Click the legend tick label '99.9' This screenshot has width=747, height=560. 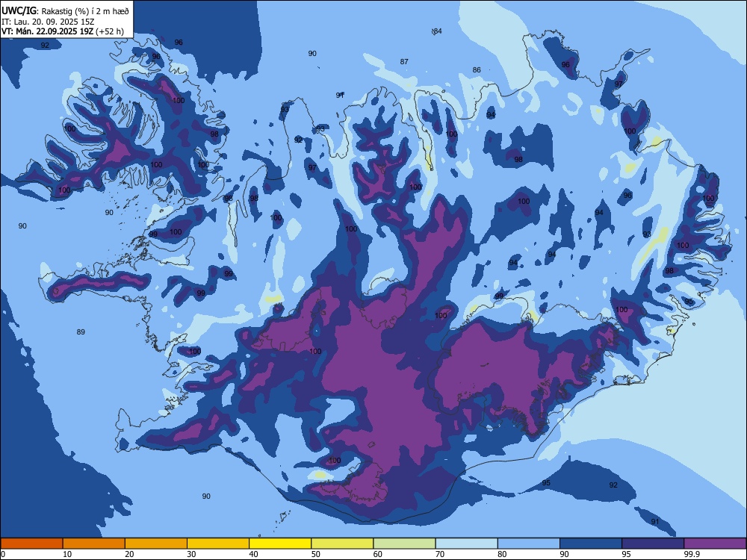click(x=692, y=554)
